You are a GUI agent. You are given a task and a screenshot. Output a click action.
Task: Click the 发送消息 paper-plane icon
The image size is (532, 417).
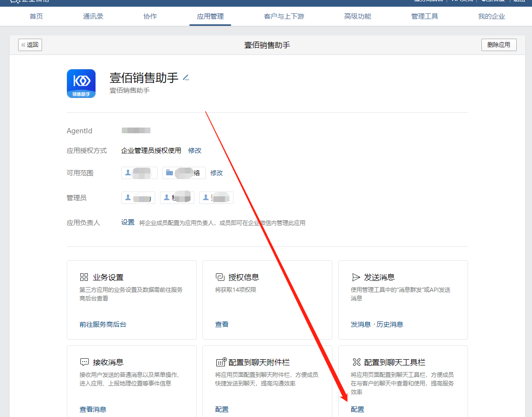coord(356,278)
